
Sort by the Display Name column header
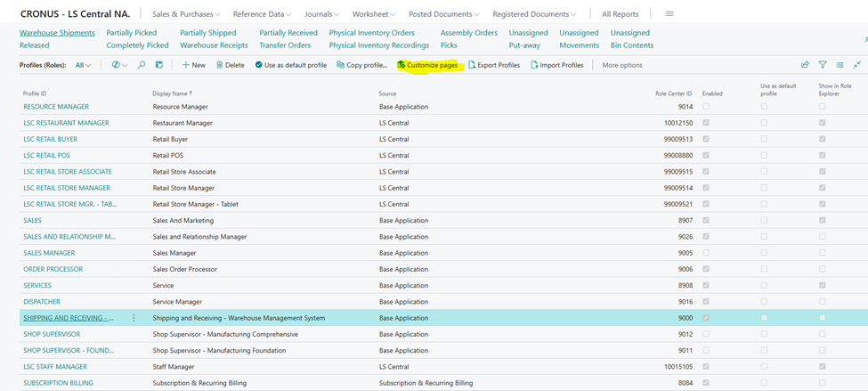[171, 93]
